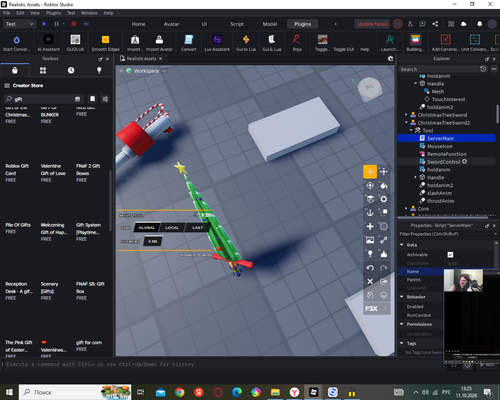Screen dimensions: 500x400
Task: Select the LAST axis option
Action: 197,228
